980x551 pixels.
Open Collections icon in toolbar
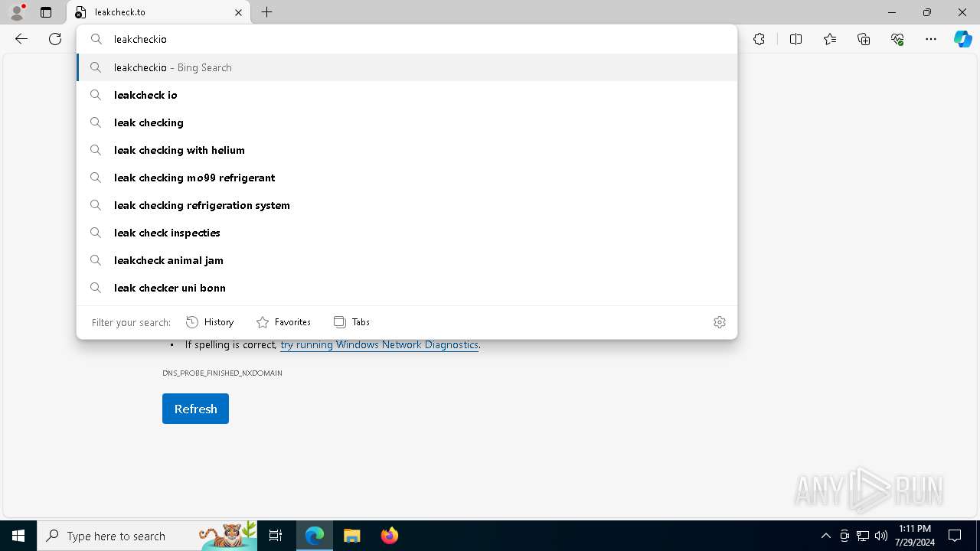pyautogui.click(x=864, y=39)
